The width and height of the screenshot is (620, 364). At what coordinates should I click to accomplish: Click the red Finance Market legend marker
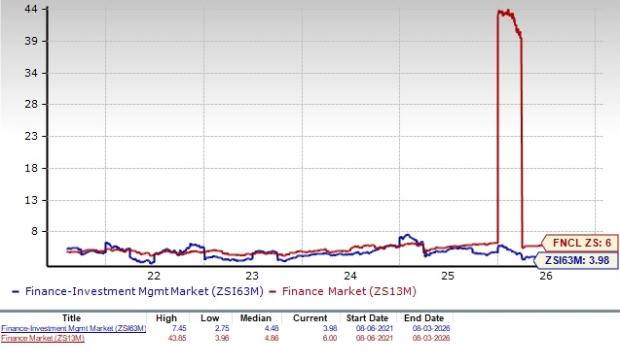point(272,292)
